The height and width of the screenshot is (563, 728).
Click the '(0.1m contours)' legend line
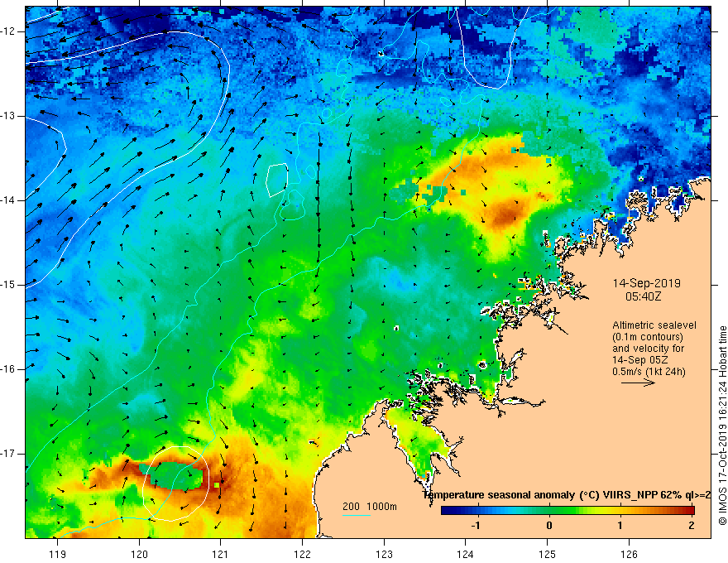click(648, 337)
